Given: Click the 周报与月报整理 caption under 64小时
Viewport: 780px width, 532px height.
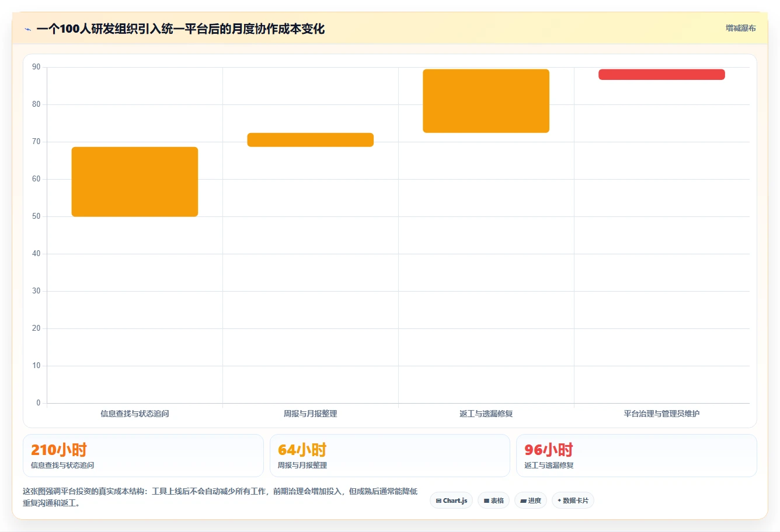Looking at the screenshot, I should point(302,466).
